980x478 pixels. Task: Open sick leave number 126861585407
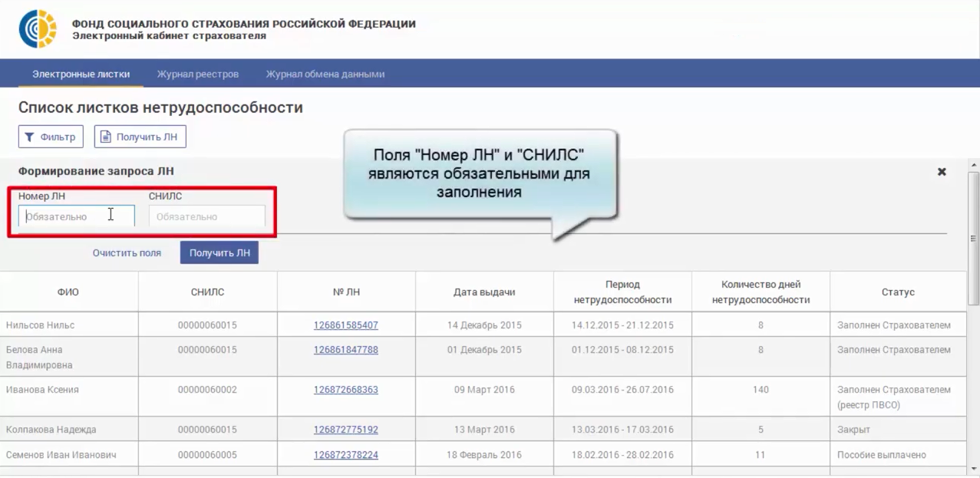(x=345, y=325)
